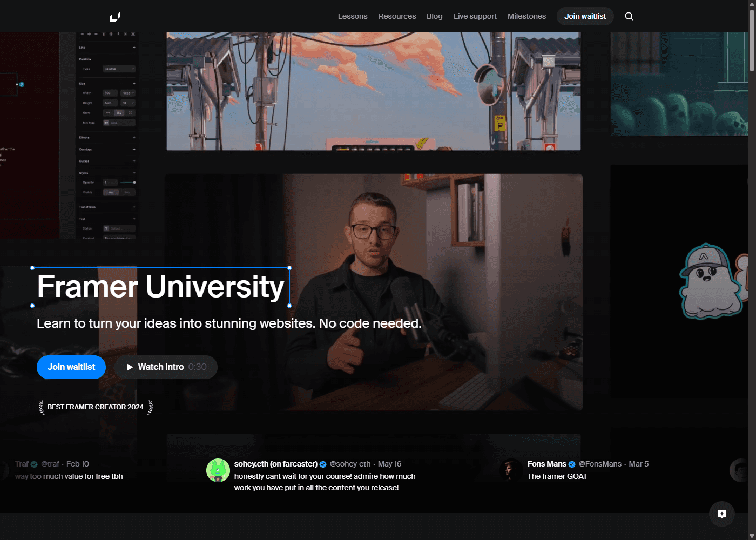This screenshot has width=756, height=540.
Task: Click the Mar 5 date on Fons Mans post
Action: (x=639, y=464)
